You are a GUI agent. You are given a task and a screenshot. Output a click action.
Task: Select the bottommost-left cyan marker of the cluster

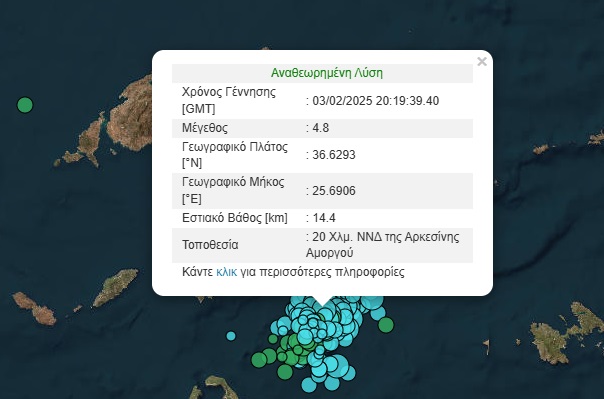(x=309, y=384)
